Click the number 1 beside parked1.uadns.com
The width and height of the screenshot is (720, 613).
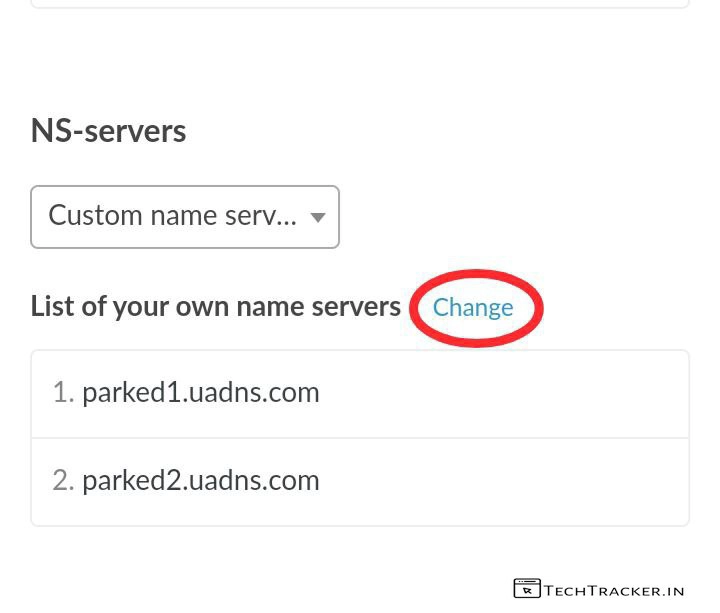pyautogui.click(x=62, y=393)
